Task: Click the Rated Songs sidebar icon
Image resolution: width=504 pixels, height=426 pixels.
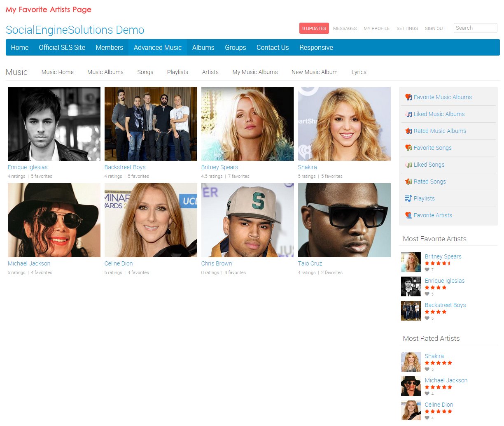Action: coord(408,182)
